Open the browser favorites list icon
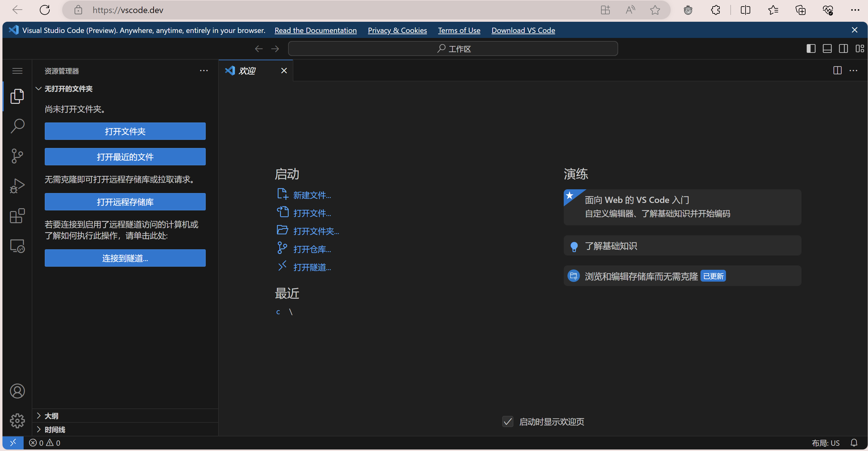 tap(773, 10)
